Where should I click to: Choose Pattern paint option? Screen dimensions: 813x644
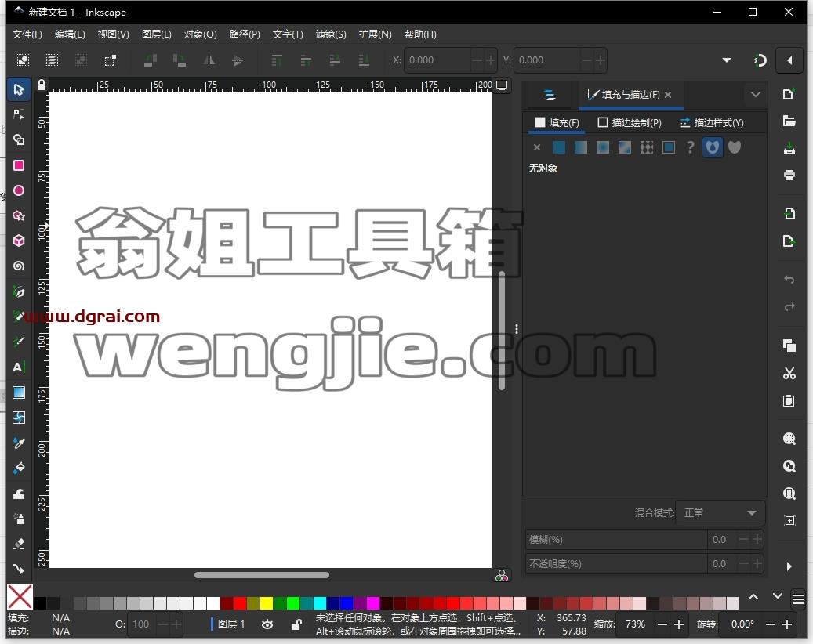pyautogui.click(x=647, y=147)
